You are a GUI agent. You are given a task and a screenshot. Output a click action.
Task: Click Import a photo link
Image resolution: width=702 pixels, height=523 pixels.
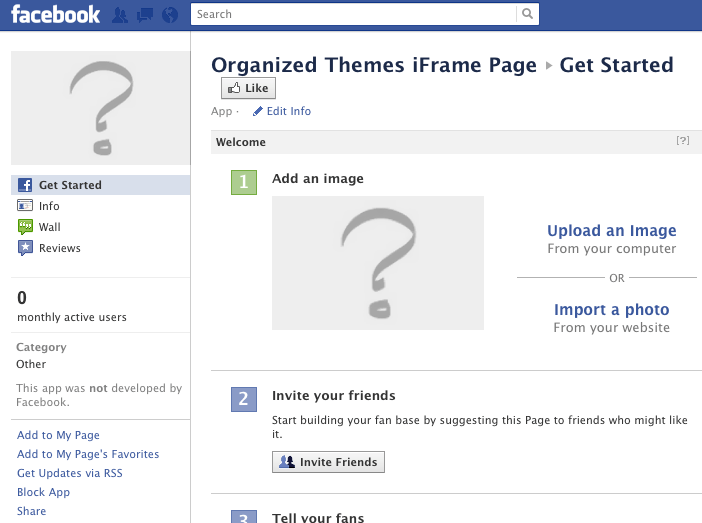[x=611, y=310]
